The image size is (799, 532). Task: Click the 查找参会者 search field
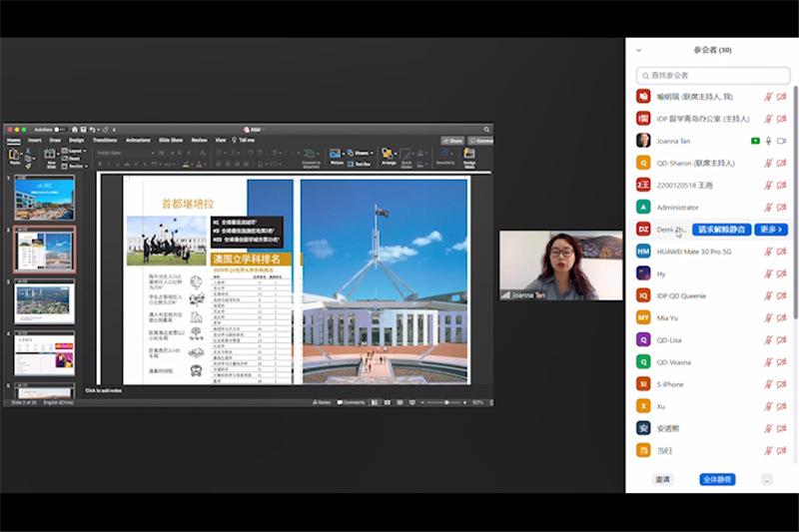coord(711,75)
